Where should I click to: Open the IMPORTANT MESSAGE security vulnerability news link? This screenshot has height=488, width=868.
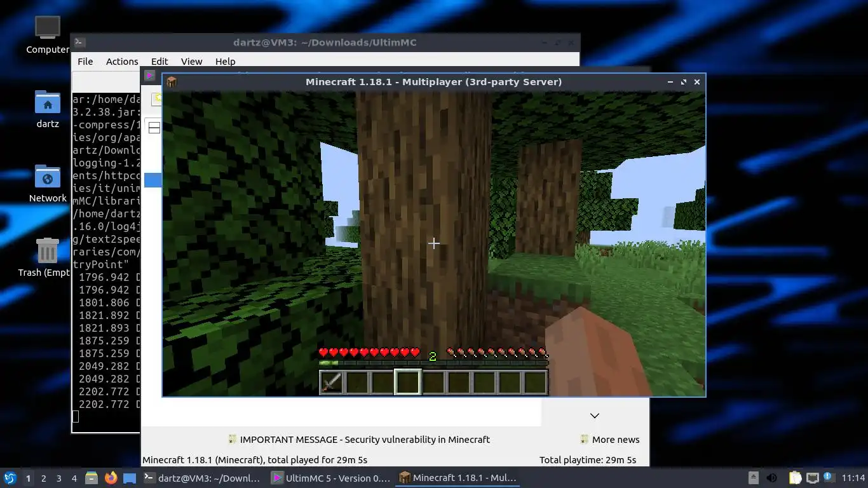click(x=359, y=439)
